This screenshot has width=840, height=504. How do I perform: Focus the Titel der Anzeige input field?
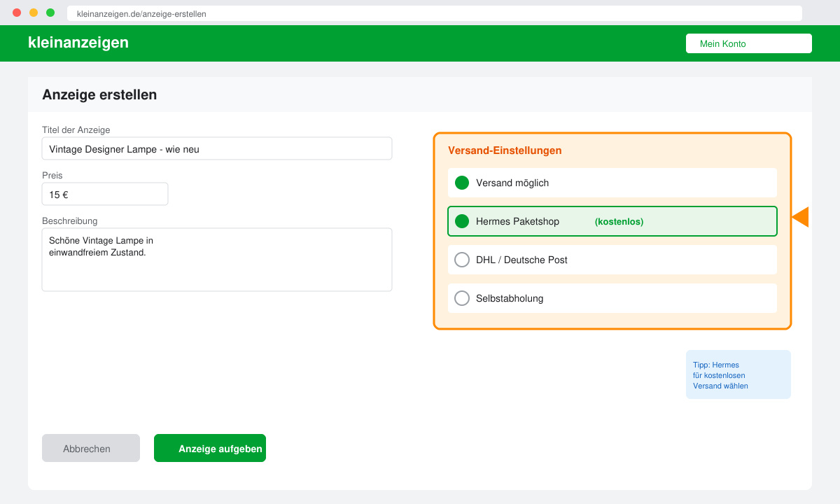(217, 148)
